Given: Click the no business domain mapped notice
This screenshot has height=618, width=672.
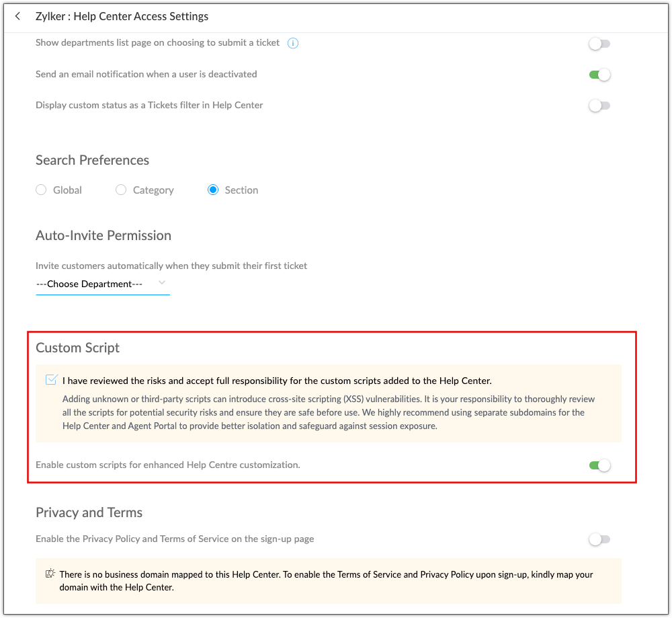Looking at the screenshot, I should (x=326, y=581).
